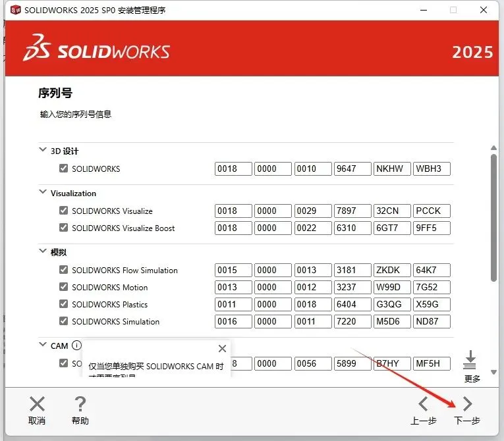Collapse the CAM section
Screen dimensions: 504x441
(42, 344)
